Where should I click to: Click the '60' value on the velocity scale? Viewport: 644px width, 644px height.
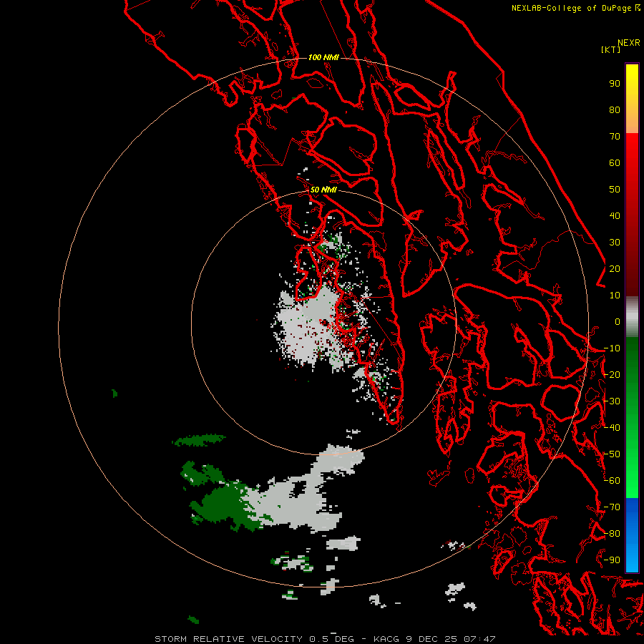click(x=615, y=162)
